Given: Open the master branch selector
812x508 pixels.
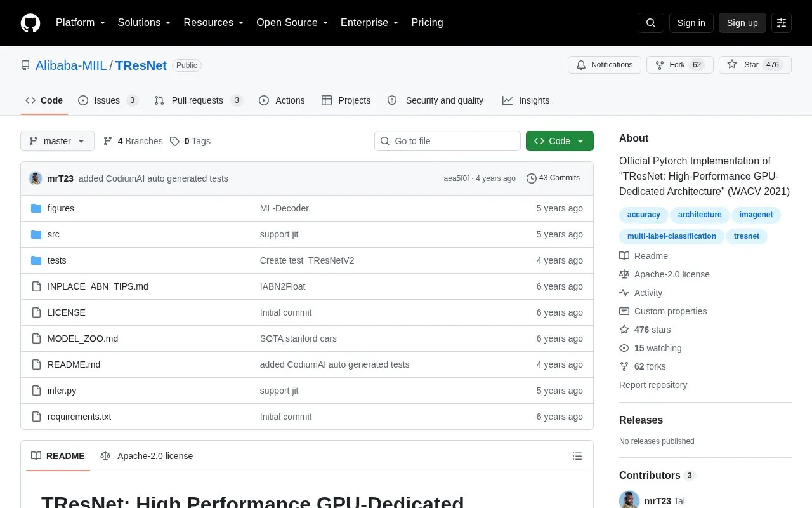Looking at the screenshot, I should coord(57,141).
